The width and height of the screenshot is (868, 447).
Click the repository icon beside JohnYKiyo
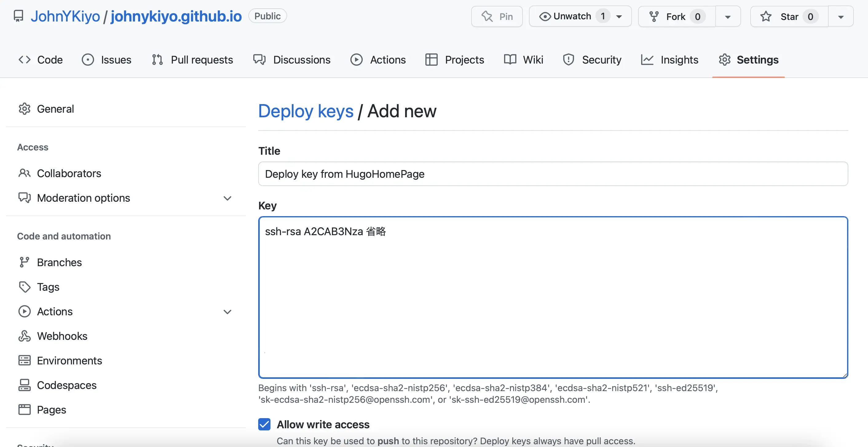click(x=18, y=16)
